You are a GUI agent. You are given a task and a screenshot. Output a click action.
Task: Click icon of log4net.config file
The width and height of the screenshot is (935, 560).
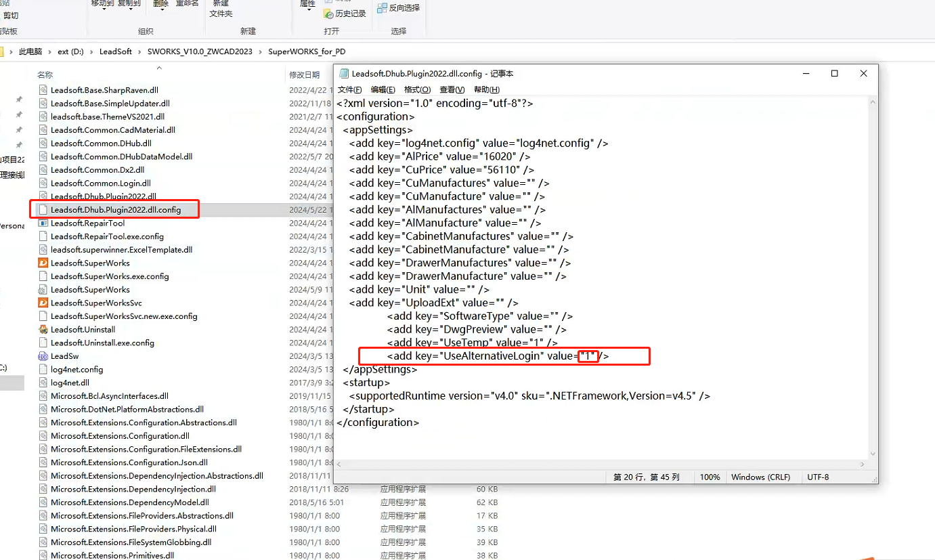coord(43,370)
